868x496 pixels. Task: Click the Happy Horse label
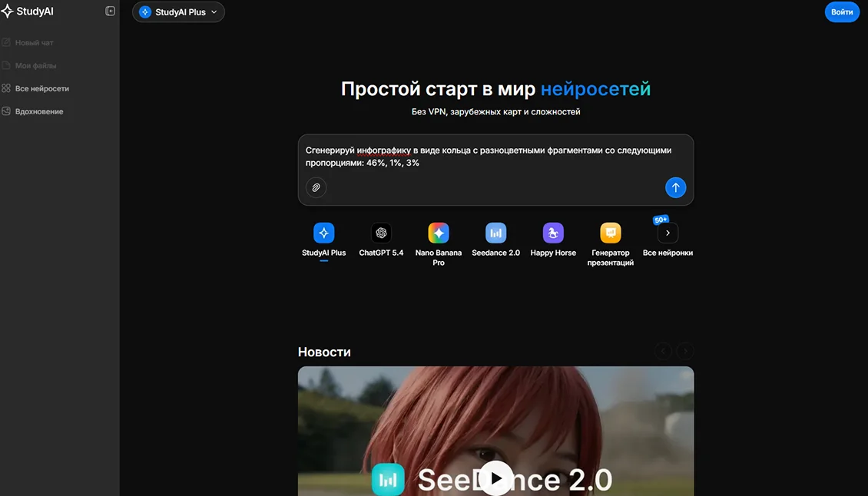[553, 253]
